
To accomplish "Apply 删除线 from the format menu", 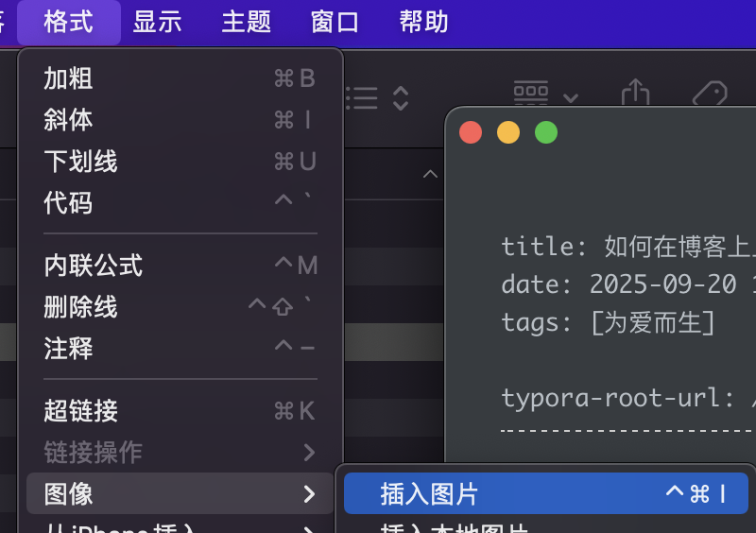I will pos(180,307).
